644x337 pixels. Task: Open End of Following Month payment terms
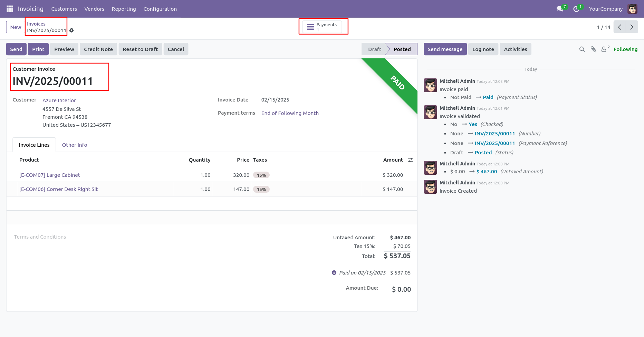(290, 113)
